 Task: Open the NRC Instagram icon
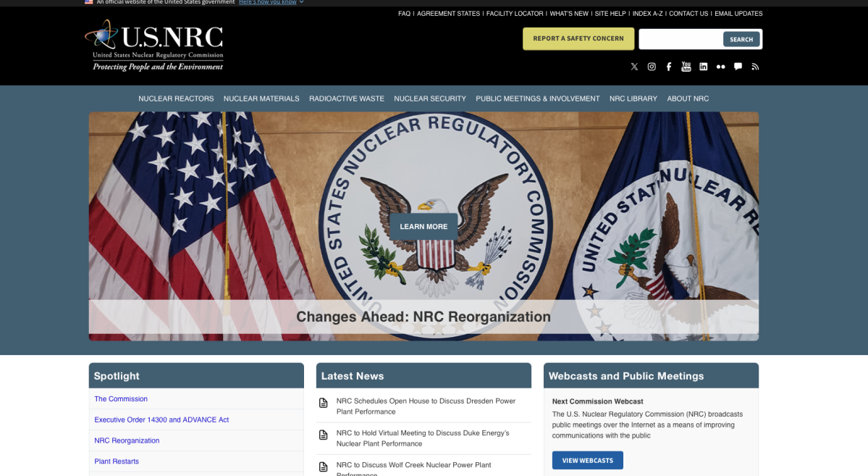(x=652, y=67)
